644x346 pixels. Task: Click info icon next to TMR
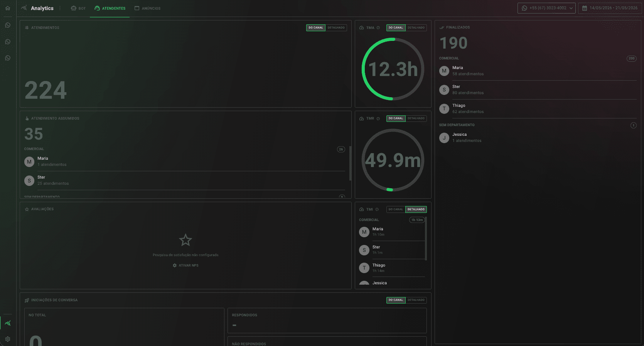point(378,118)
